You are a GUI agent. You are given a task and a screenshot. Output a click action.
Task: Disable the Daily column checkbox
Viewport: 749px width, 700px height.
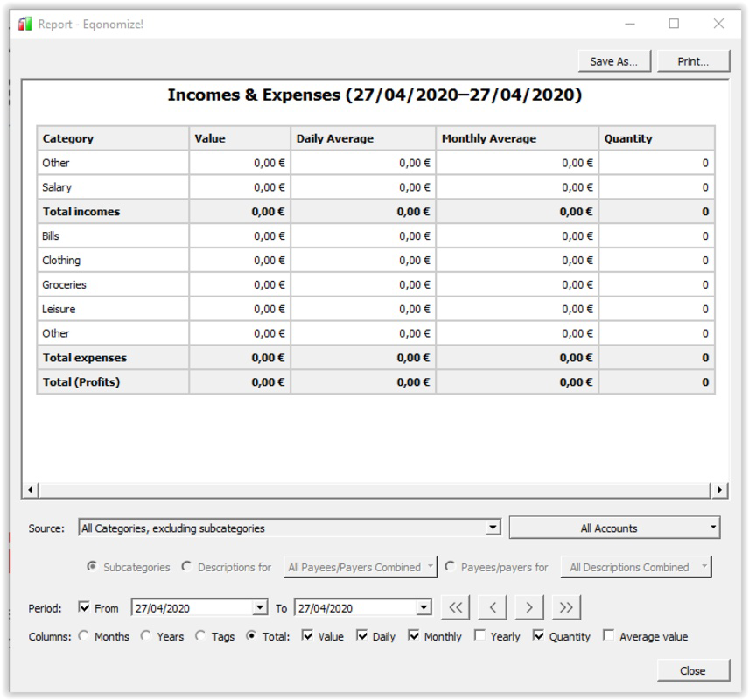tap(362, 636)
